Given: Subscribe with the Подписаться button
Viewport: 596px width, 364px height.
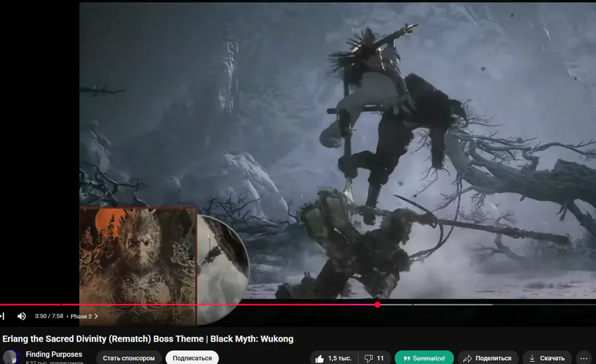Looking at the screenshot, I should (x=192, y=358).
